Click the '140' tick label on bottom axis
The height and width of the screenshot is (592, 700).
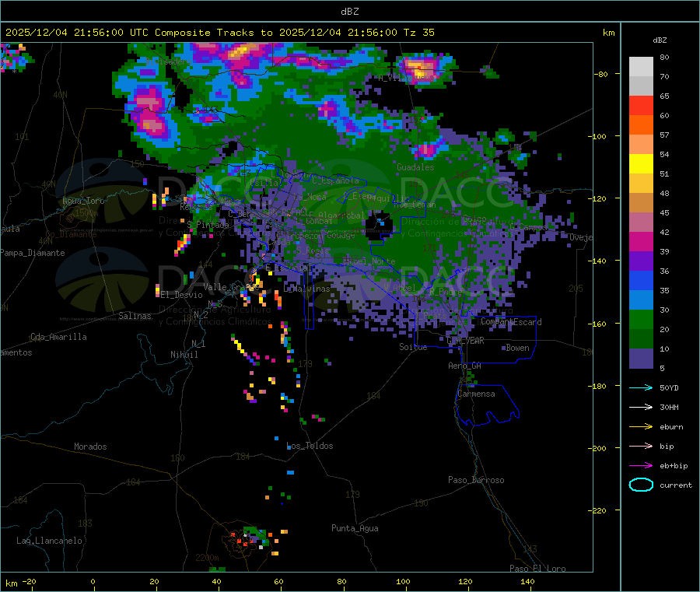click(x=527, y=581)
